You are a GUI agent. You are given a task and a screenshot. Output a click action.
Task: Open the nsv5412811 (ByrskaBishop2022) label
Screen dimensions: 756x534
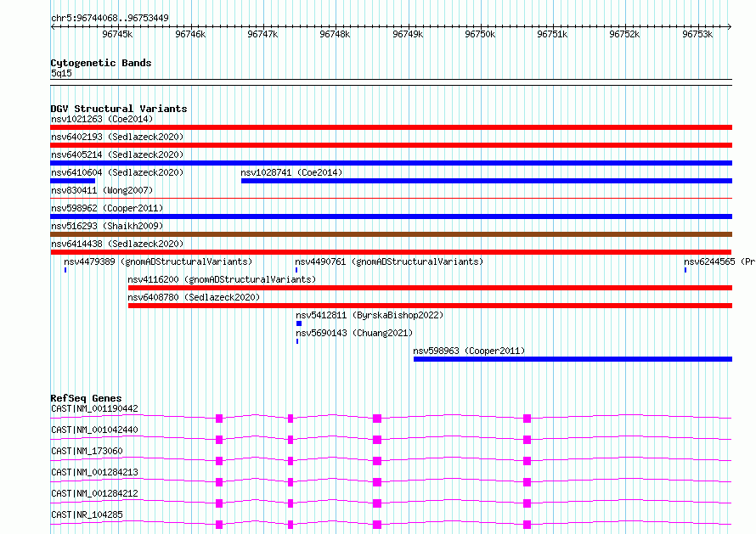click(x=370, y=315)
